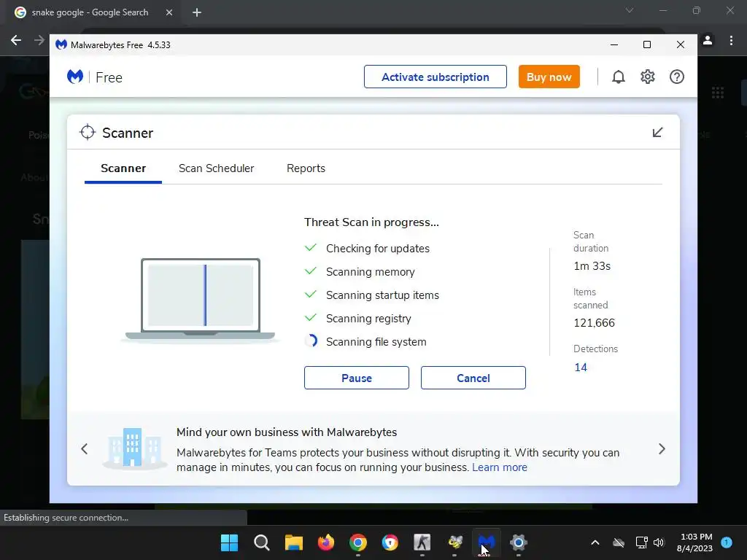This screenshot has height=560, width=747.
Task: Click the items scanned value 121,666
Action: [594, 323]
